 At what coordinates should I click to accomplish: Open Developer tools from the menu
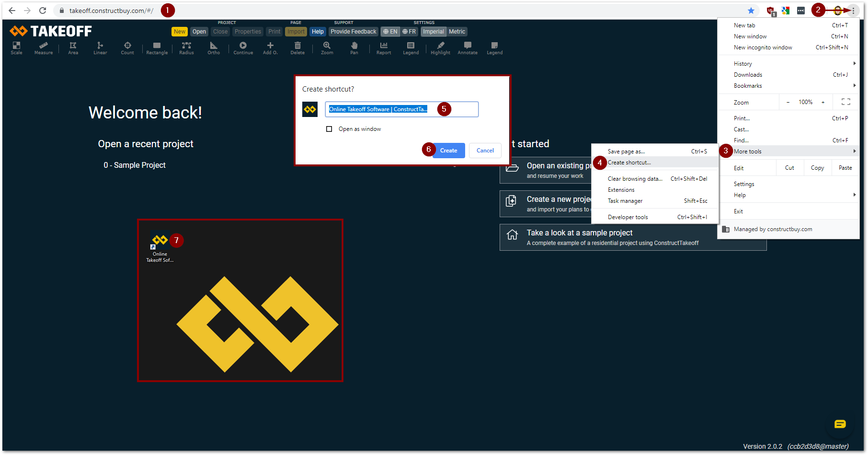628,217
